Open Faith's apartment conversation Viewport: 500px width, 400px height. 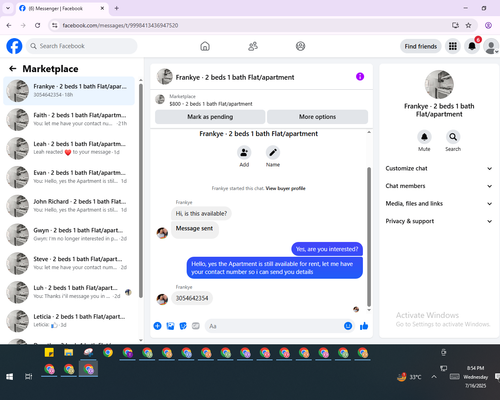click(x=69, y=119)
